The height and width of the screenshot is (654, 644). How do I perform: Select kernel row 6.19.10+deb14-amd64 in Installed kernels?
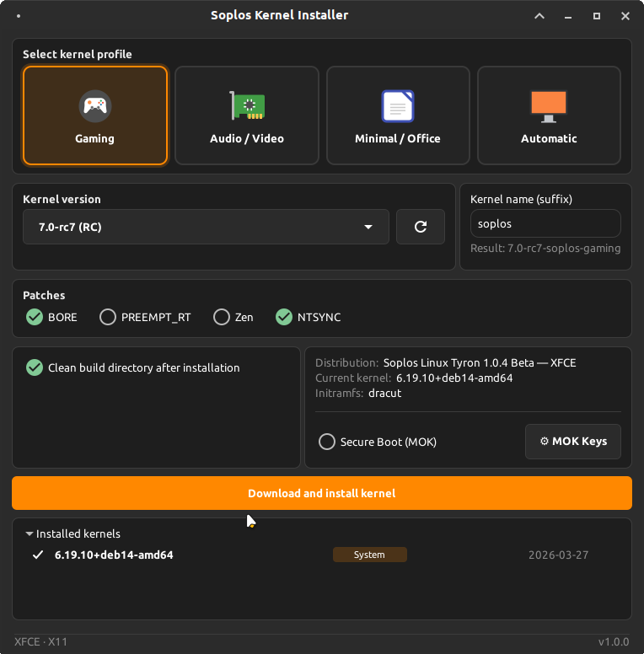pyautogui.click(x=322, y=555)
